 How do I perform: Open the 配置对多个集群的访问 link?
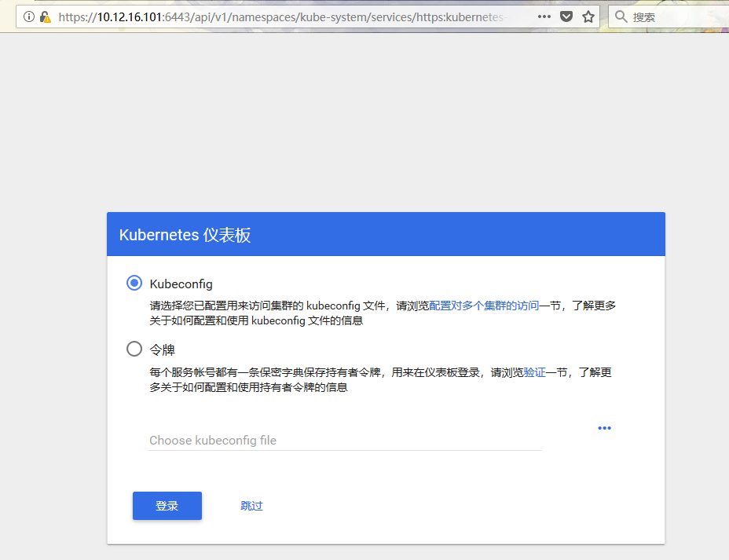point(484,306)
